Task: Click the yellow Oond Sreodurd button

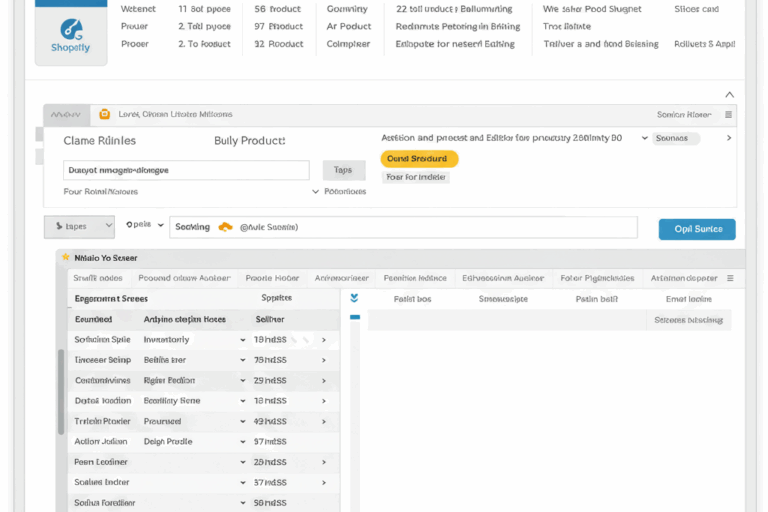Action: [x=419, y=158]
